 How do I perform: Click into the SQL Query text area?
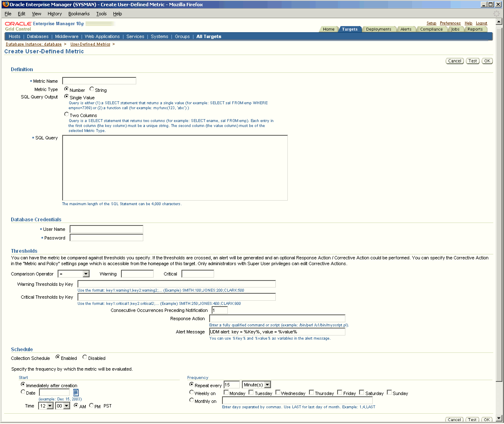point(175,168)
